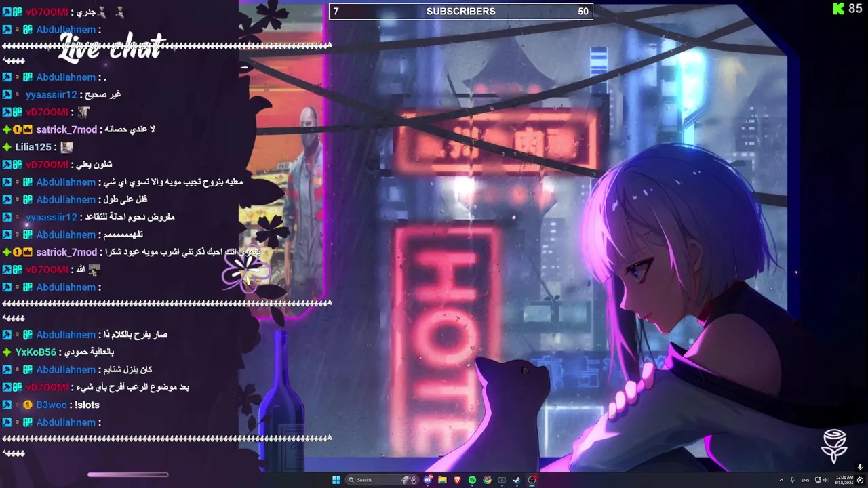Click the green Kick logo beside 85
868x488 pixels.
click(x=839, y=8)
